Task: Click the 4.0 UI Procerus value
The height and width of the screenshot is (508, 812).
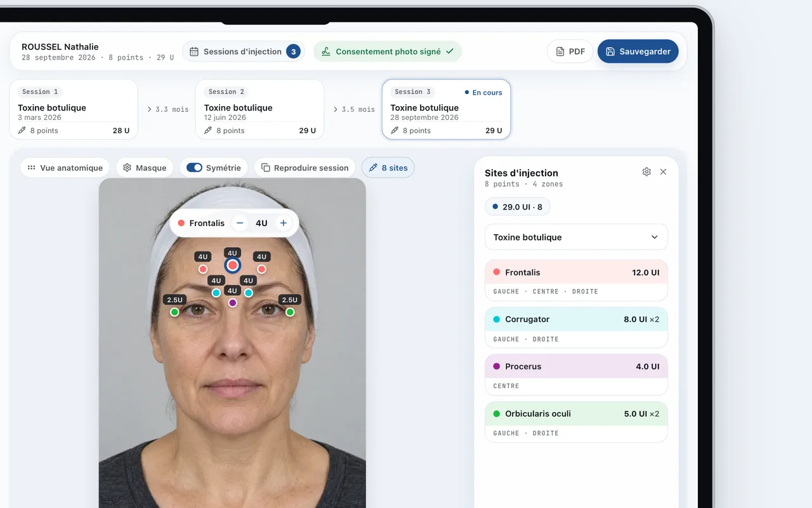Action: [648, 366]
